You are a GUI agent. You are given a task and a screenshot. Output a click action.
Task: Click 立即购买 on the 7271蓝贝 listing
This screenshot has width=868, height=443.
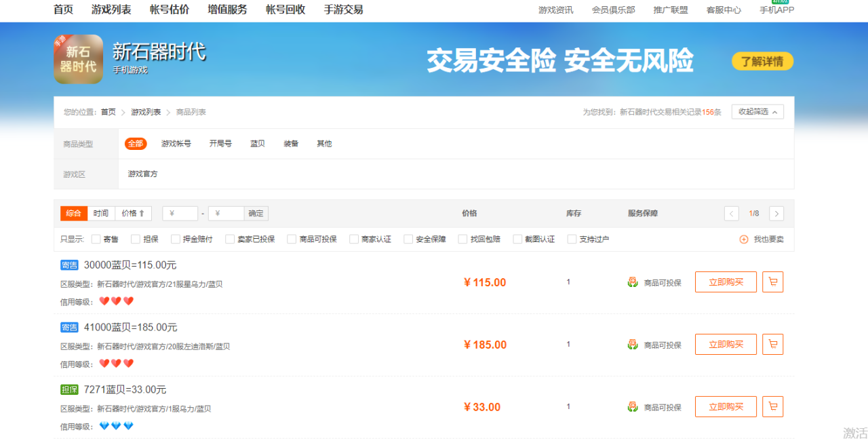pos(726,406)
